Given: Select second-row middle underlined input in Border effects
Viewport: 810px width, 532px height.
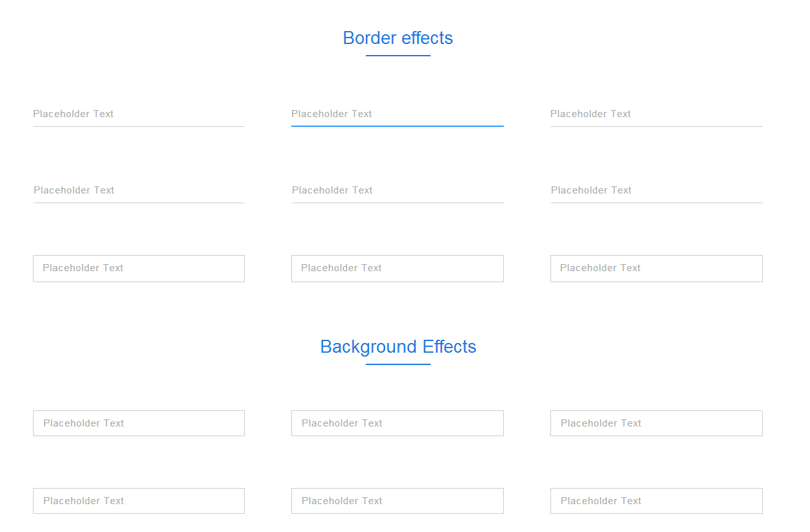Looking at the screenshot, I should (x=398, y=190).
